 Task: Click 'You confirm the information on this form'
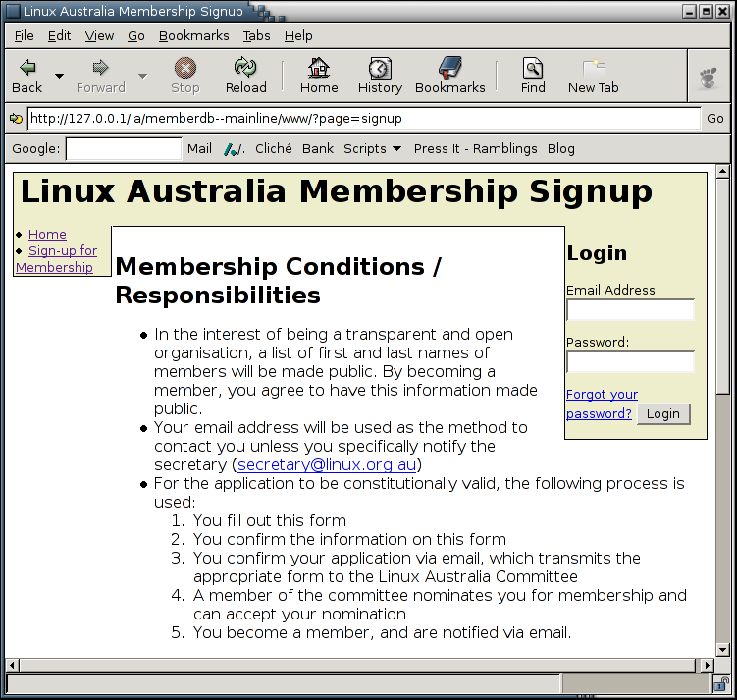[349, 539]
